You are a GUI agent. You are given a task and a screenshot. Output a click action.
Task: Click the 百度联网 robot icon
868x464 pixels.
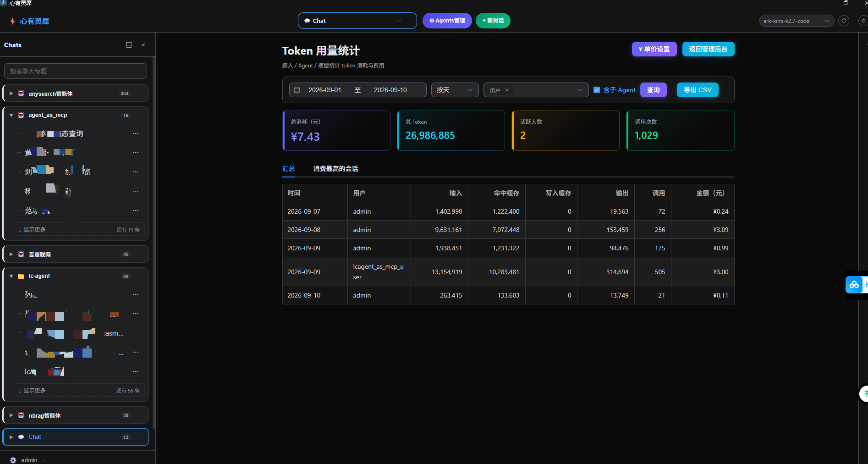[x=21, y=254]
